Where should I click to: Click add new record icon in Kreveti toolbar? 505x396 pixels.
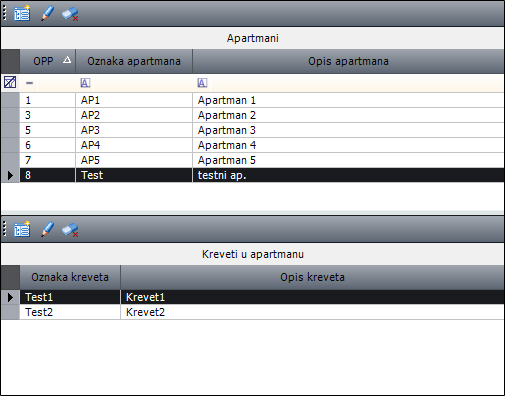(x=22, y=229)
